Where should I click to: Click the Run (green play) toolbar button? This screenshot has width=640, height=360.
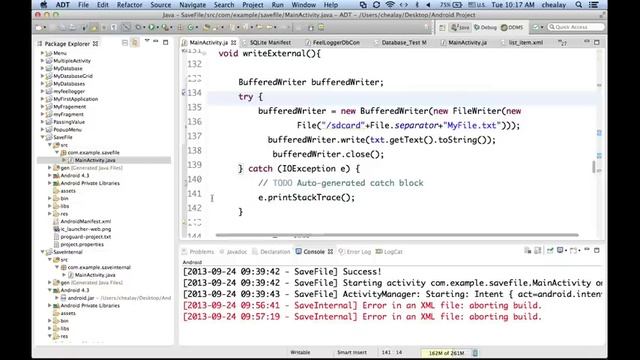(151, 27)
